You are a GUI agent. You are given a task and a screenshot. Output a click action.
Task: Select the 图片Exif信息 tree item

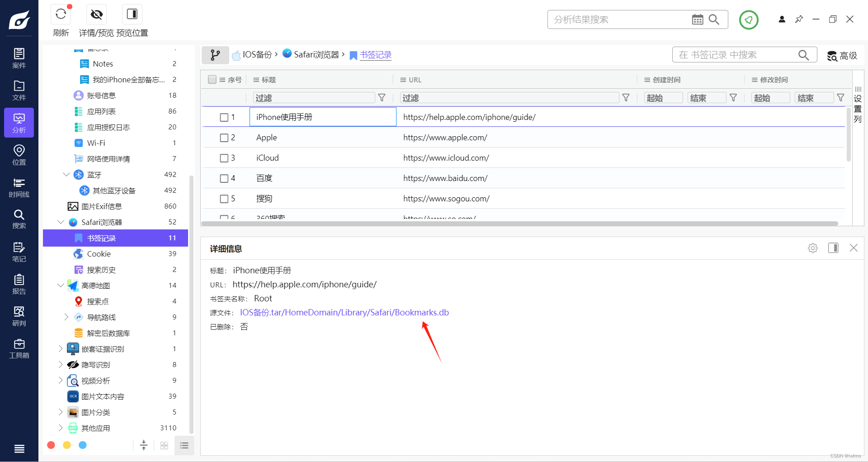coord(115,206)
